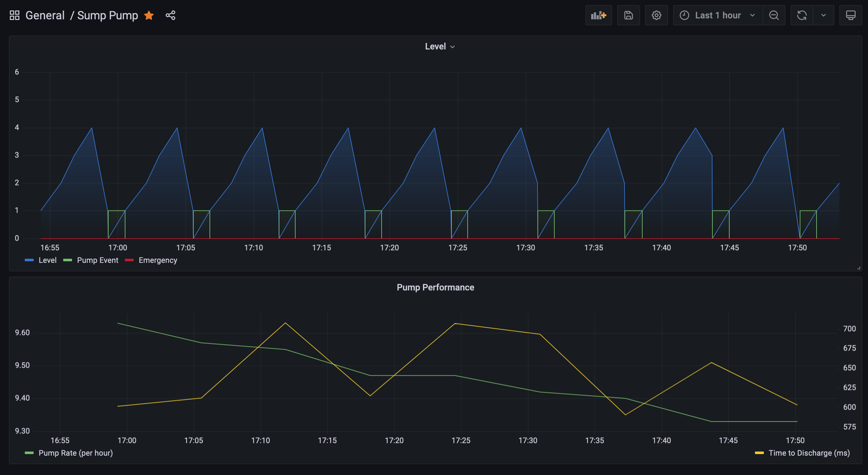The image size is (868, 475).
Task: Toggle Level series in legend
Action: pyautogui.click(x=47, y=260)
